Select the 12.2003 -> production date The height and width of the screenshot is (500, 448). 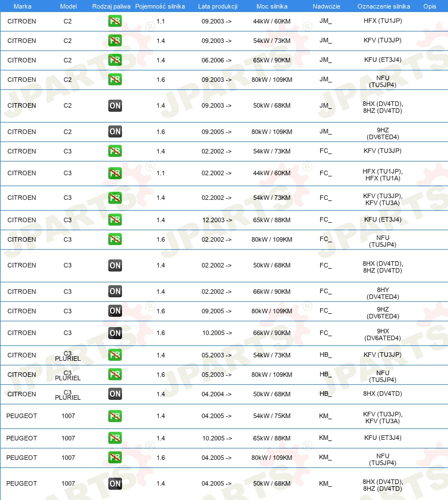(217, 220)
